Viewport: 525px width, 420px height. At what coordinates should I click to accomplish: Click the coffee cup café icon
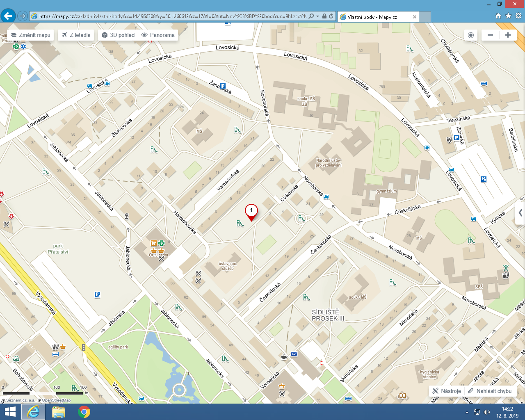point(284,356)
